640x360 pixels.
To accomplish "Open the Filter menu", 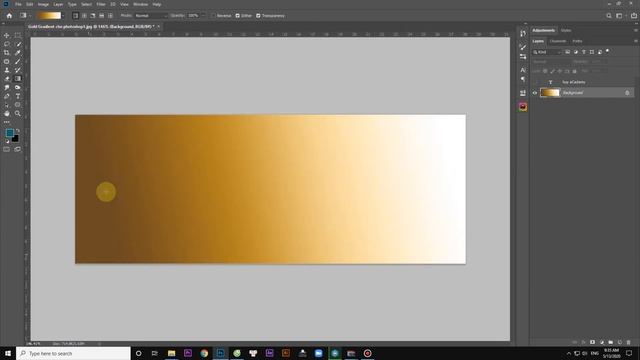I will 101,4.
